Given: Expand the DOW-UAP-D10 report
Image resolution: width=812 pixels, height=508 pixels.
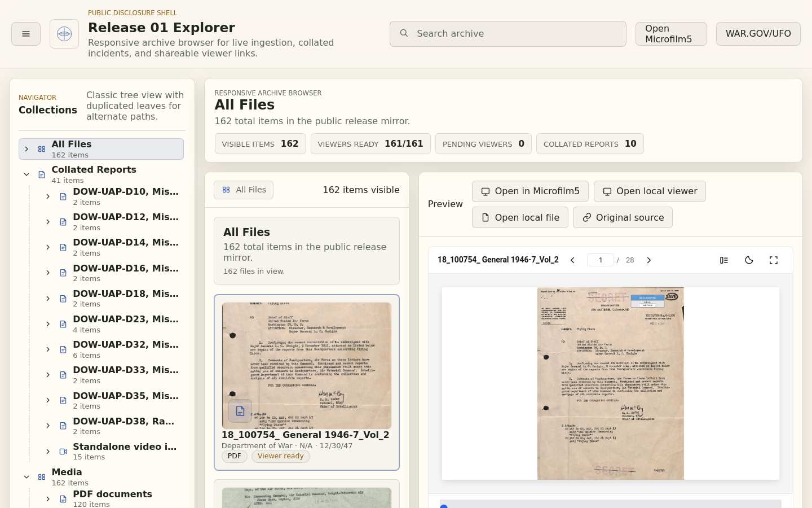Looking at the screenshot, I should pos(48,196).
